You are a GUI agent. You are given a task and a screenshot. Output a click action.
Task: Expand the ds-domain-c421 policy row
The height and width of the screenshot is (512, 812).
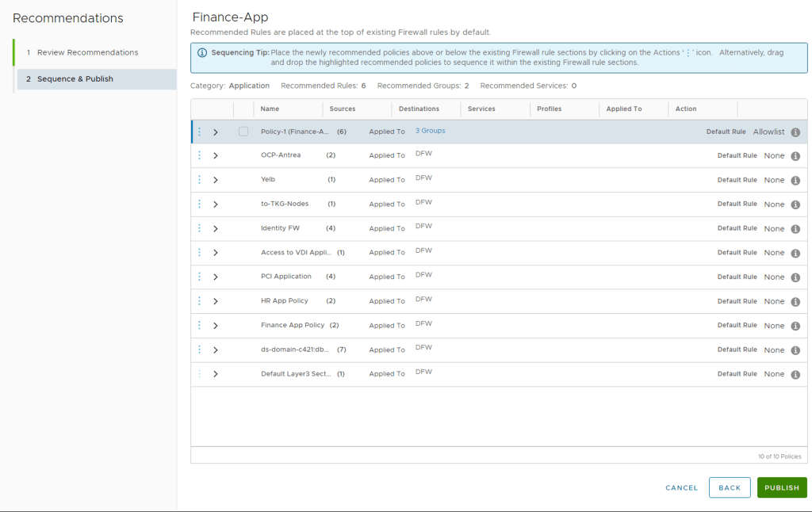pyautogui.click(x=216, y=350)
